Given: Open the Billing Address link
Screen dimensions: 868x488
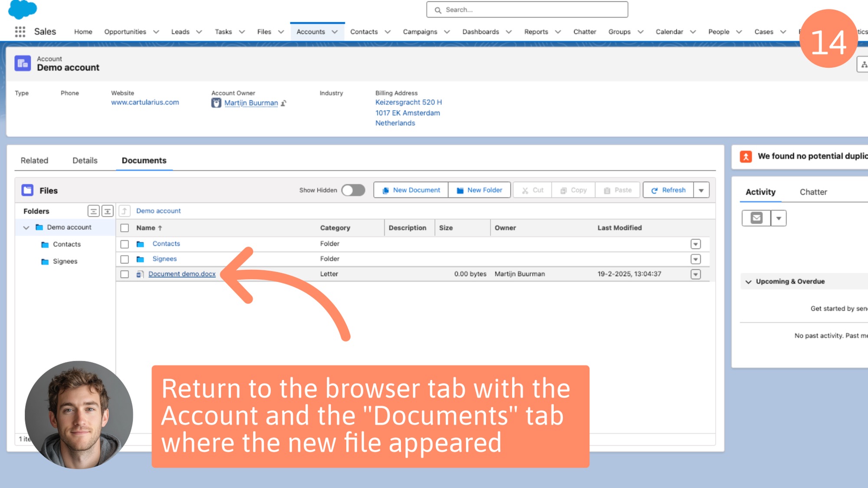Looking at the screenshot, I should [408, 113].
